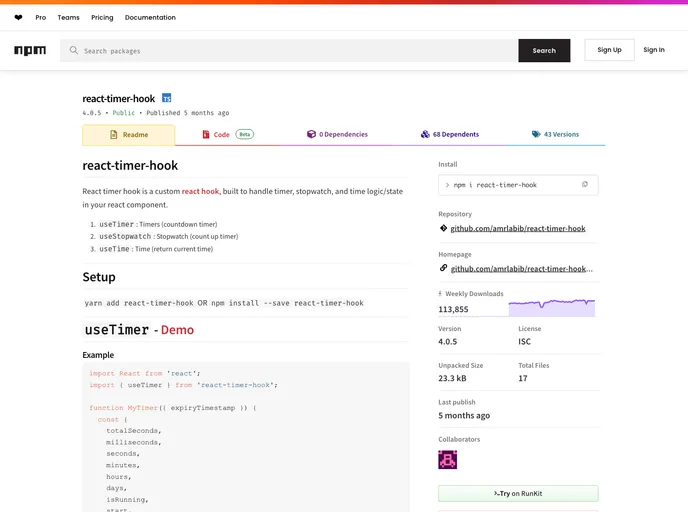Viewport: 688px width, 512px height.
Task: Switch to the Code tab
Action: point(228,134)
